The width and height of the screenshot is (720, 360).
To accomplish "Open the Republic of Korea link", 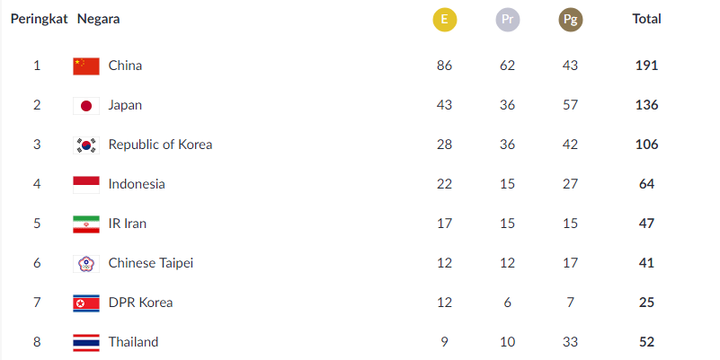I will click(x=160, y=145).
